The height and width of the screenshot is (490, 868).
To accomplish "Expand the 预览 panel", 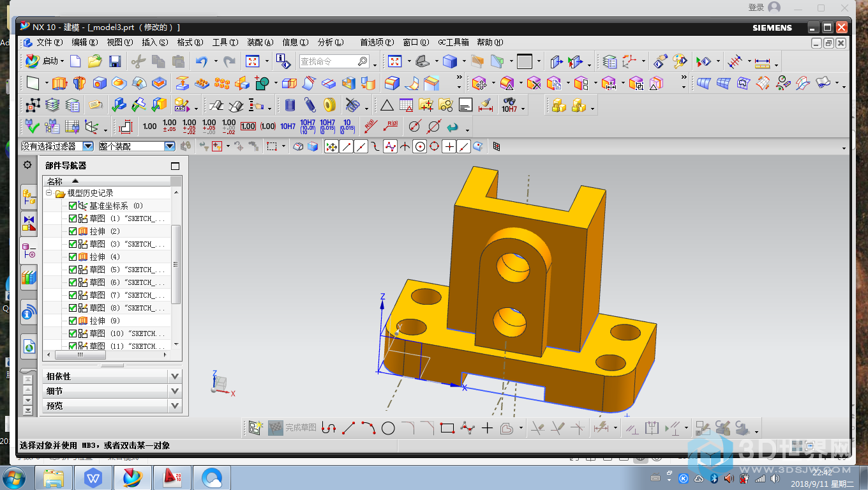I will click(x=176, y=405).
